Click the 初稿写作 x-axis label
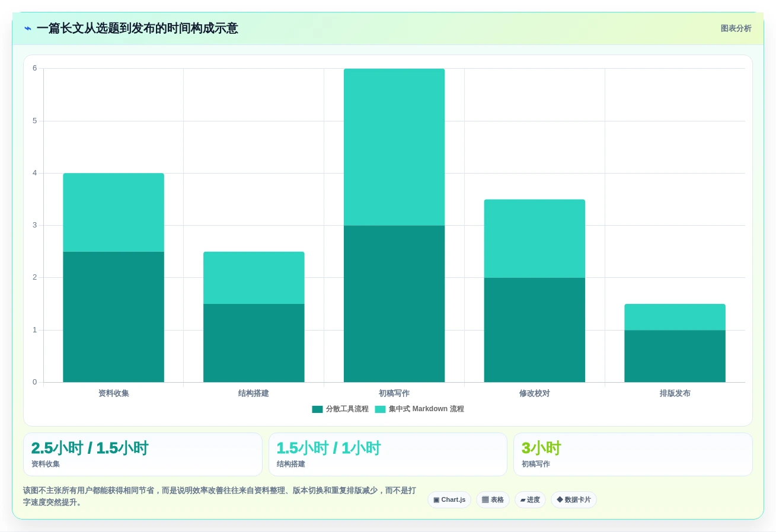The image size is (776, 532). tap(394, 393)
